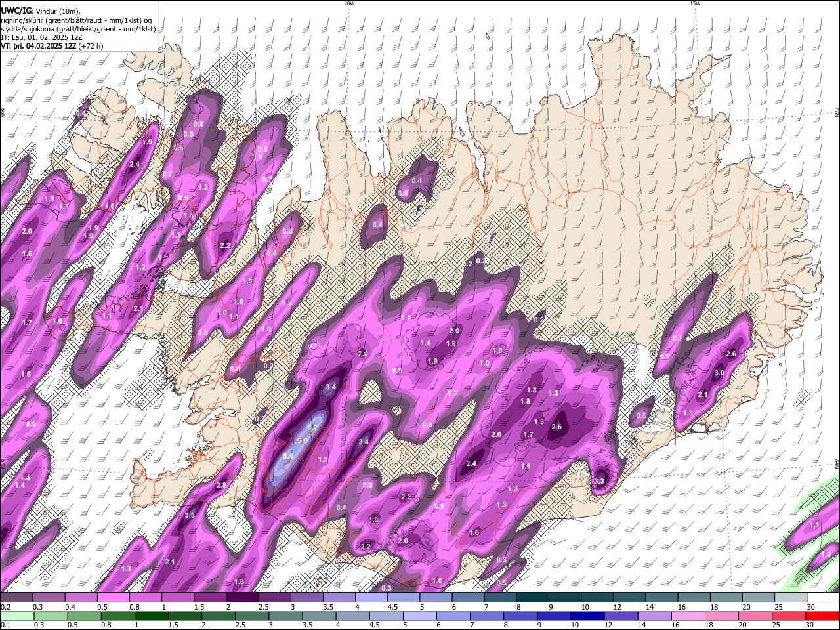Select upper scale swatch between 25 and 30
Image resolution: width=840 pixels, height=630 pixels.
[x=791, y=597]
